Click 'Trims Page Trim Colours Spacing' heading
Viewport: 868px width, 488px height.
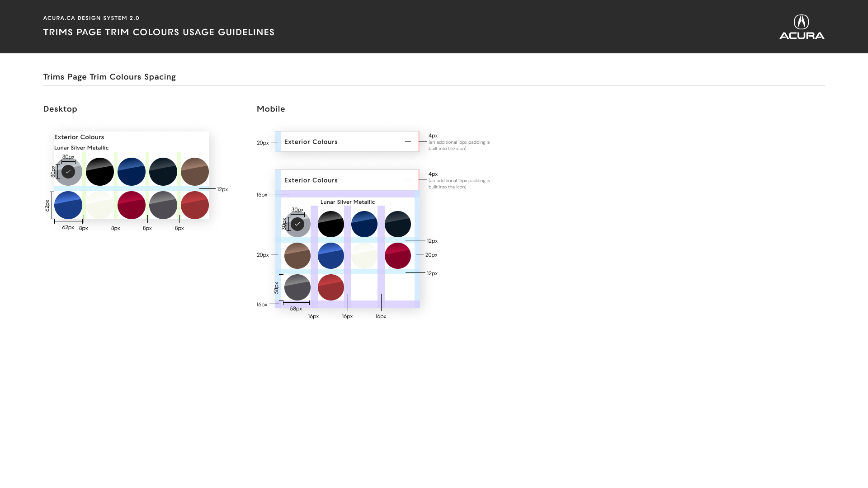109,77
